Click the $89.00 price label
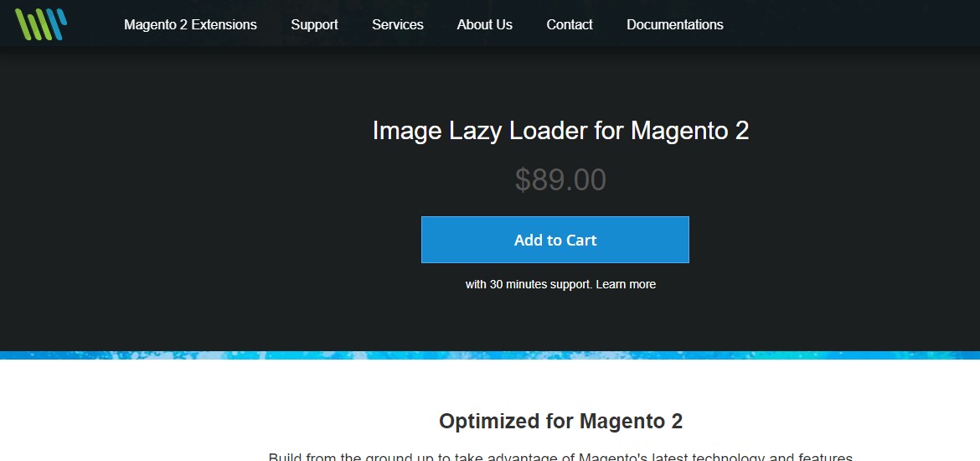Screen dimensions: 980x461 pyautogui.click(x=560, y=180)
